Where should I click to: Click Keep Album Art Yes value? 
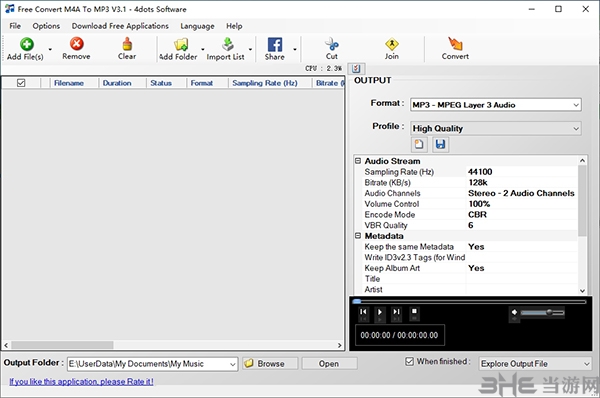(x=476, y=268)
